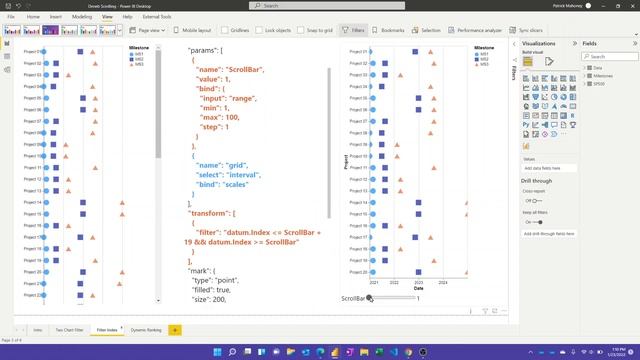
Task: Click the Fields pane search box
Action: point(610,56)
